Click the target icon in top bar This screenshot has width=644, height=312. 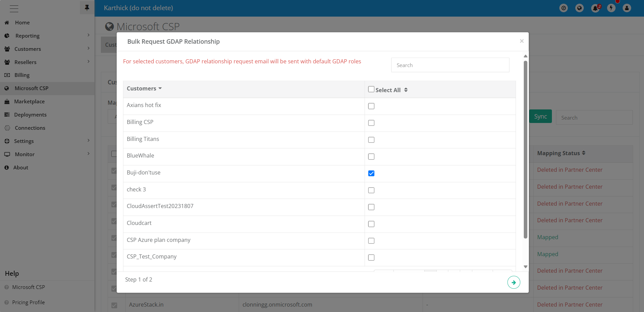click(x=563, y=8)
